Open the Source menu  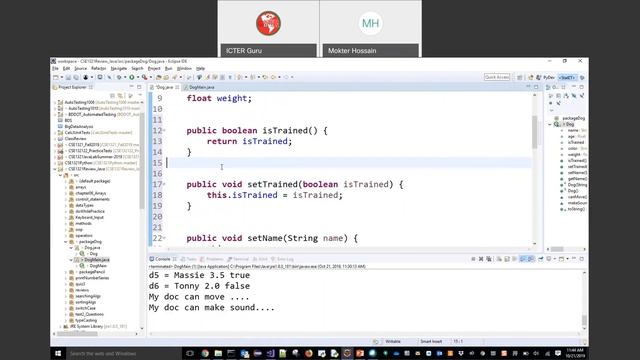pos(80,68)
